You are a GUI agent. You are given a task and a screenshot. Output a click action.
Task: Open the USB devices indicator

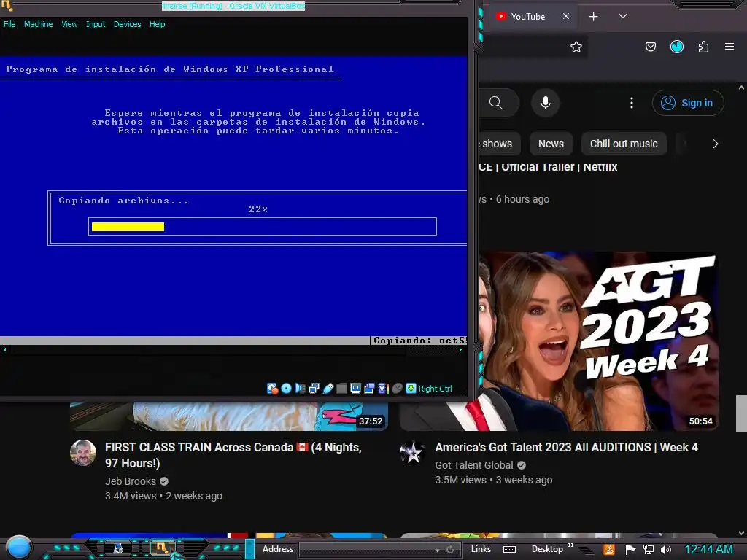pos(328,389)
